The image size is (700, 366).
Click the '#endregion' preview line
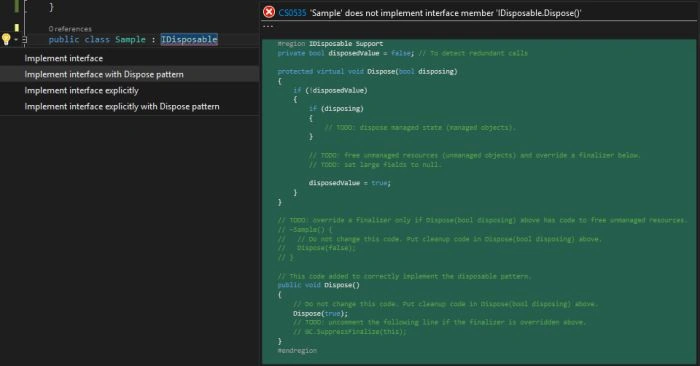pos(297,350)
